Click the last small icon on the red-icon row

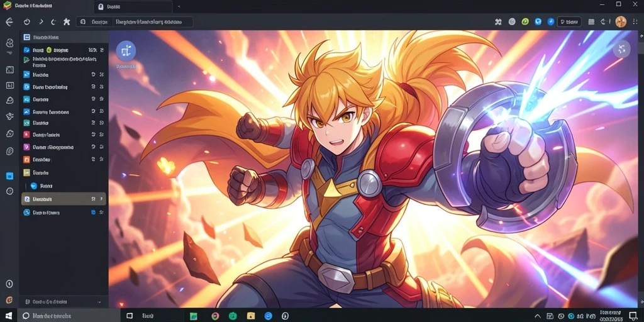(101, 135)
